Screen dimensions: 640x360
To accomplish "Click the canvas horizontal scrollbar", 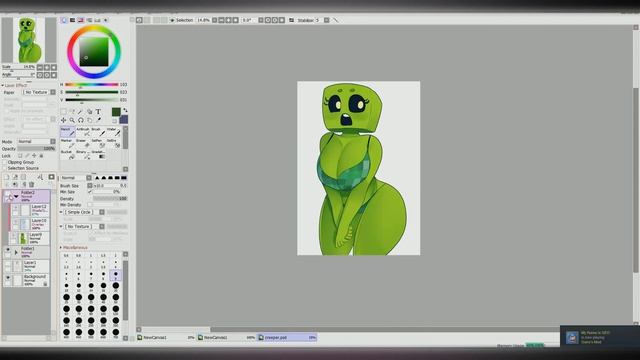I will [x=385, y=329].
